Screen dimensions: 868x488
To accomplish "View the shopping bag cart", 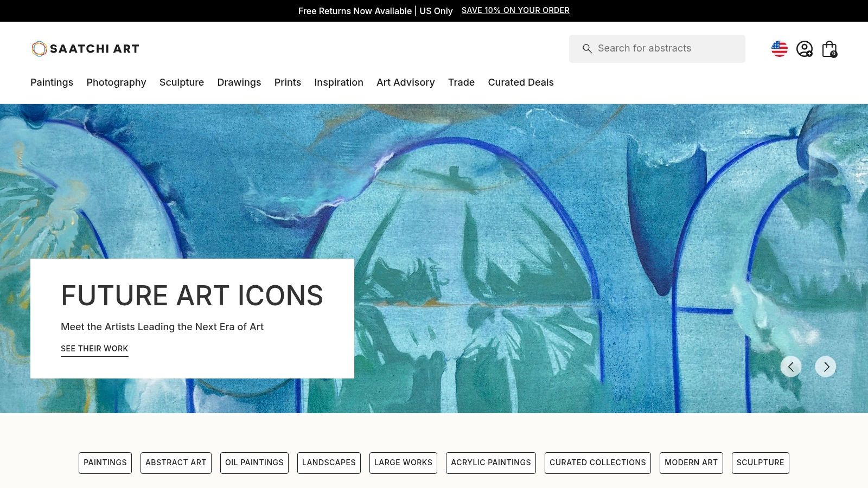I will (x=829, y=49).
